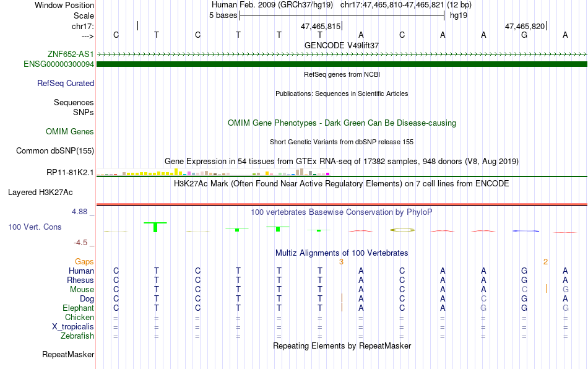Click the orange gap count 2
The width and height of the screenshot is (588, 369).
(x=546, y=262)
